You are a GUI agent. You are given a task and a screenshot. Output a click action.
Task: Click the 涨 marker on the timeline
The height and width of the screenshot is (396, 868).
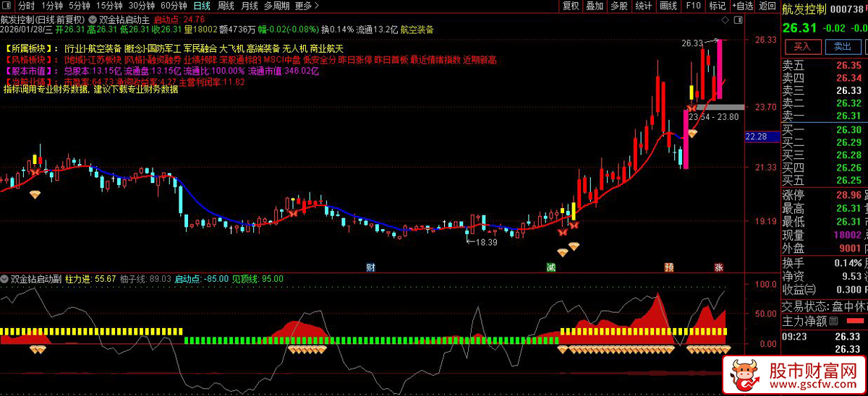[718, 267]
